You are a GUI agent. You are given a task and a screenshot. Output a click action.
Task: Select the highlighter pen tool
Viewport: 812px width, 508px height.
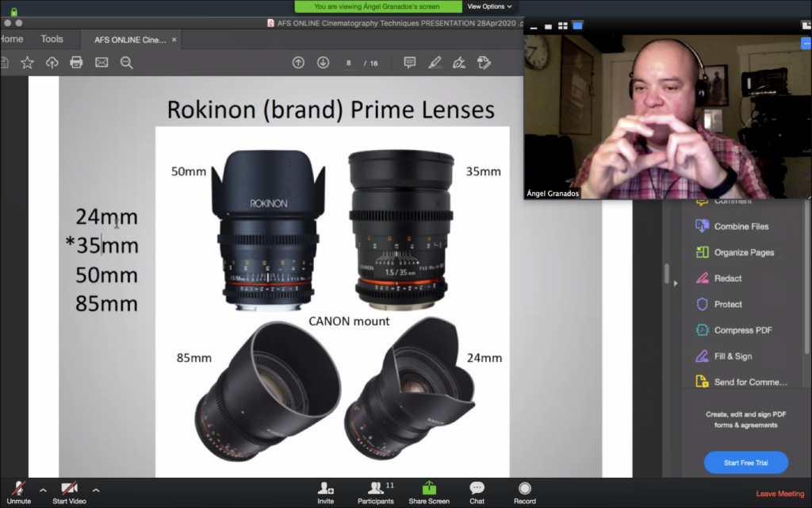435,63
